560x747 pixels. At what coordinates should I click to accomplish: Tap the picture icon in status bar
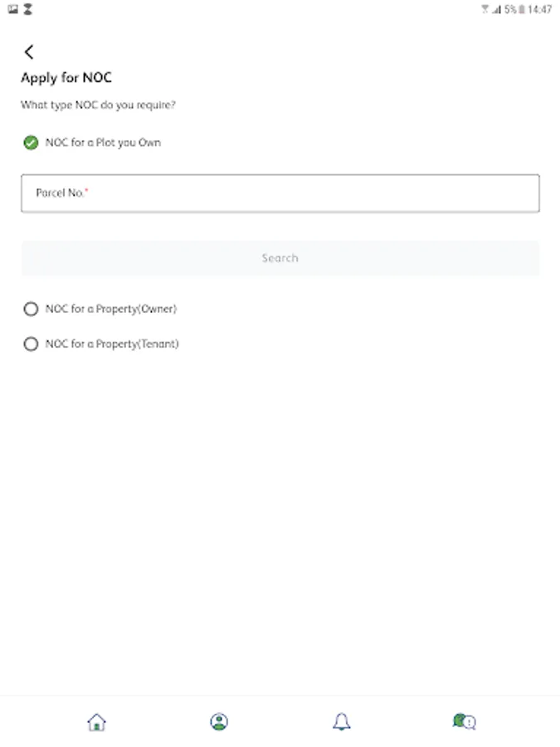pyautogui.click(x=12, y=9)
